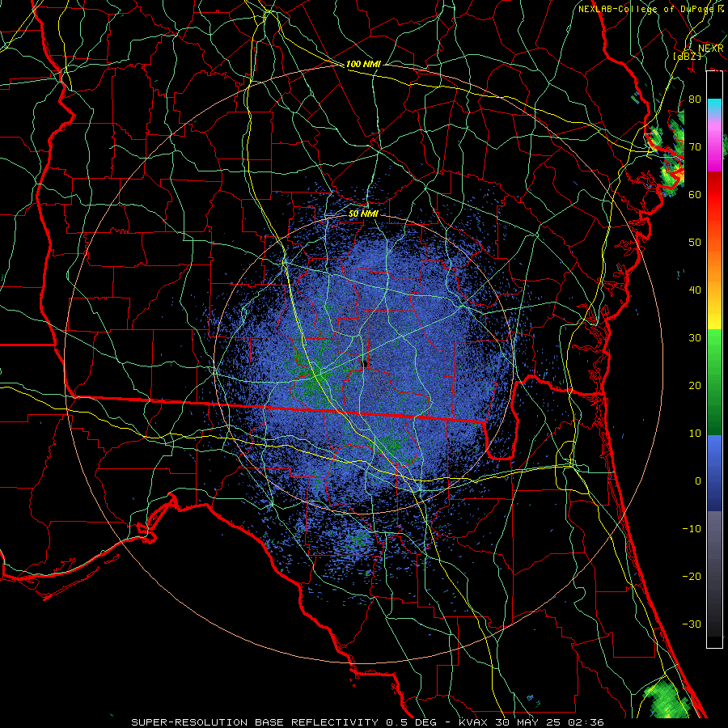Screen dimensions: 728x728
Task: Click the 50 value on the dBZ scale
Action: pyautogui.click(x=695, y=243)
